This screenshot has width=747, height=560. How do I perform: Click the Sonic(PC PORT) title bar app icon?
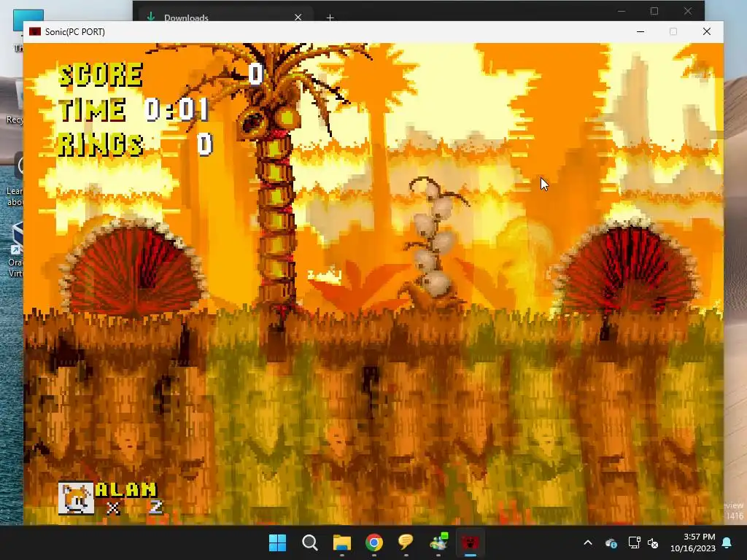pyautogui.click(x=35, y=31)
